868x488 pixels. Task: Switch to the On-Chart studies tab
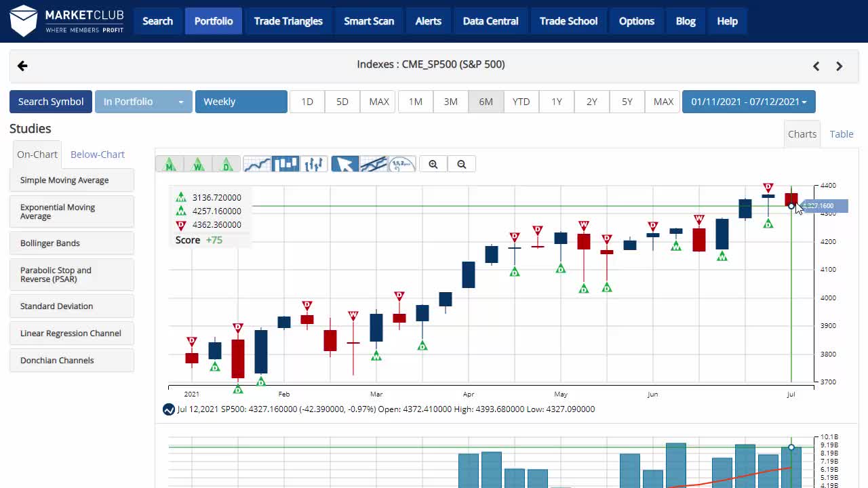[37, 155]
